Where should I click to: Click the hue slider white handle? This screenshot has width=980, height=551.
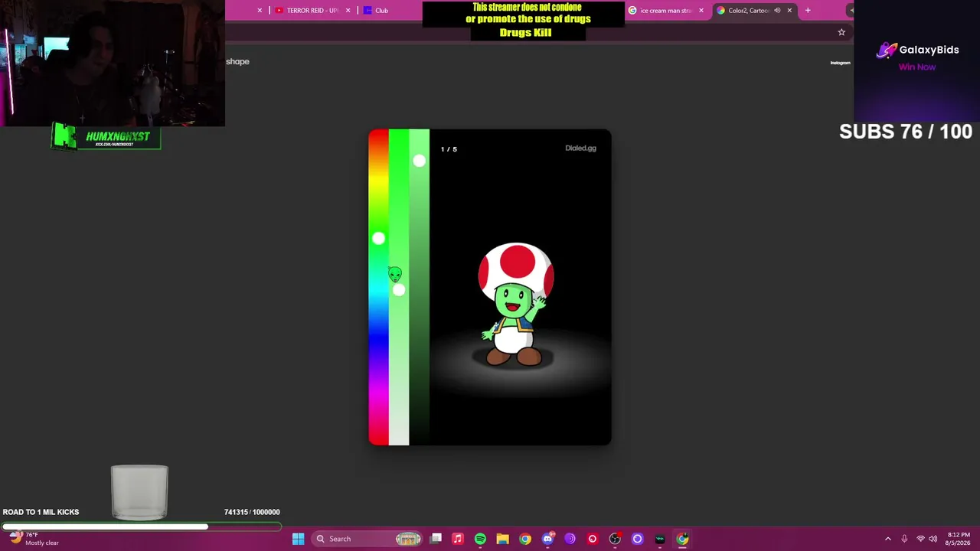coord(378,239)
